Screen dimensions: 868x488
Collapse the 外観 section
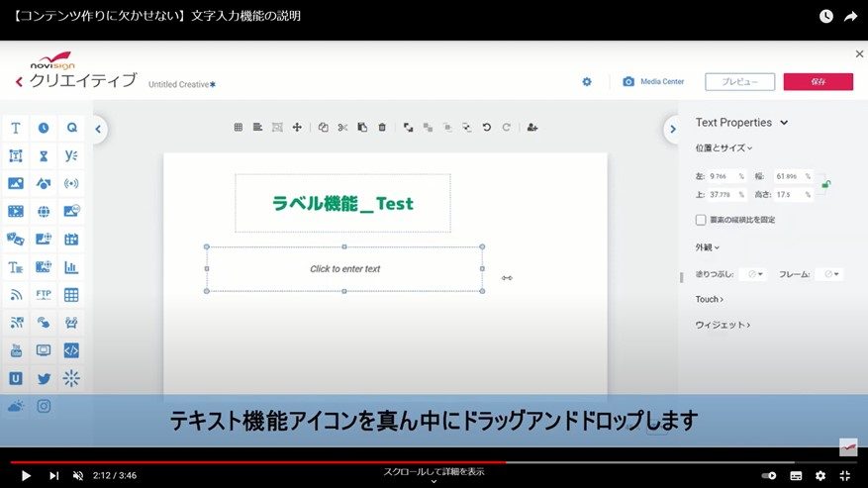coord(707,247)
